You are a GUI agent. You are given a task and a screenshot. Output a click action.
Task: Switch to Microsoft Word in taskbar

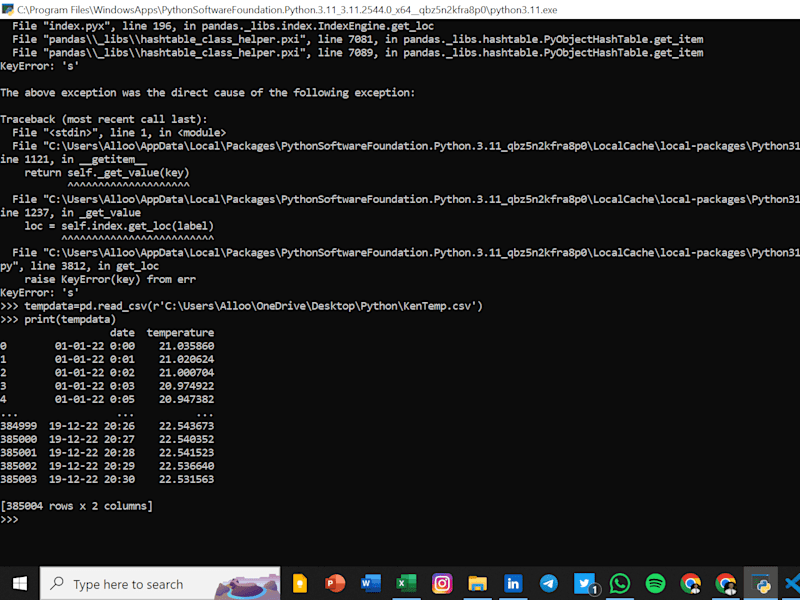(371, 583)
